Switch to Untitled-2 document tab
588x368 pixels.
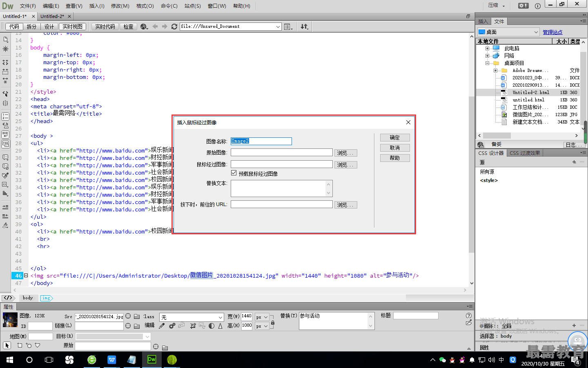(x=52, y=16)
